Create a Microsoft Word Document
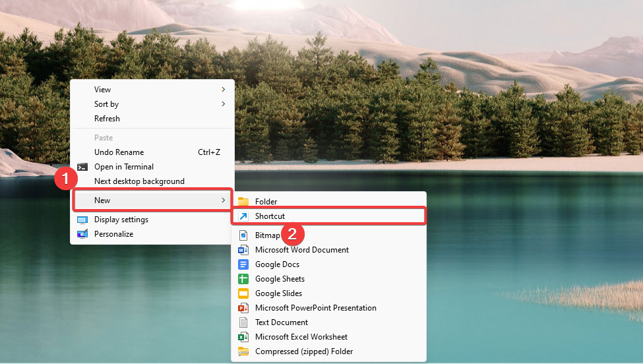Image resolution: width=643 pixels, height=364 pixels. pos(328,250)
